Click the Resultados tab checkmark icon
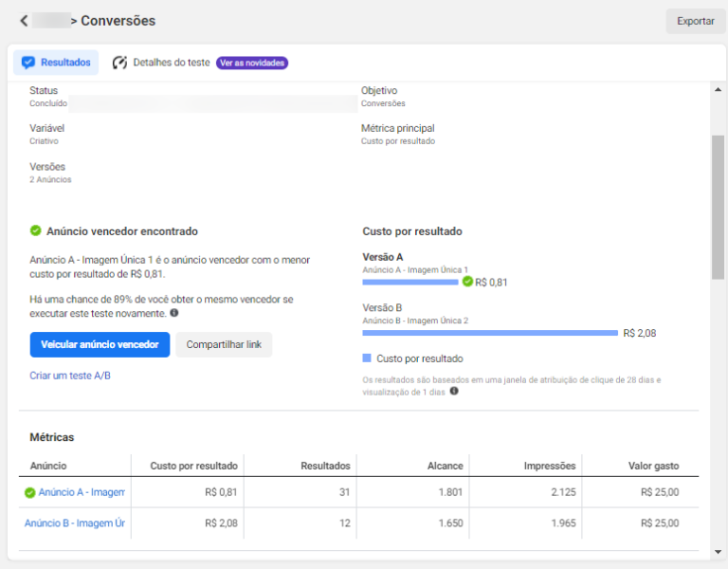728x569 pixels. coord(28,63)
